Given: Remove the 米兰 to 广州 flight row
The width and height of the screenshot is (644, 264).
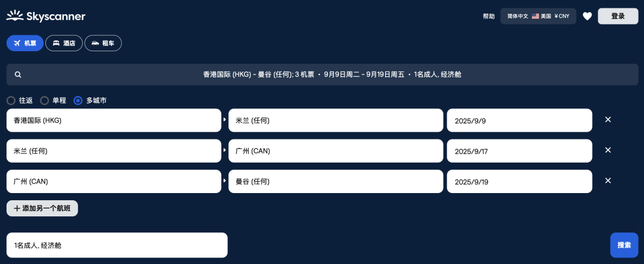Looking at the screenshot, I should (608, 150).
